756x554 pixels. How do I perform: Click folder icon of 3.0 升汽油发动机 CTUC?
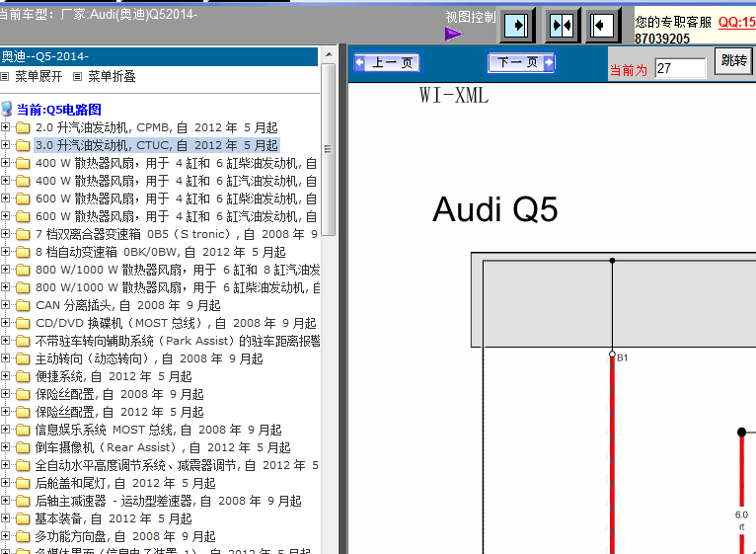pyautogui.click(x=23, y=146)
